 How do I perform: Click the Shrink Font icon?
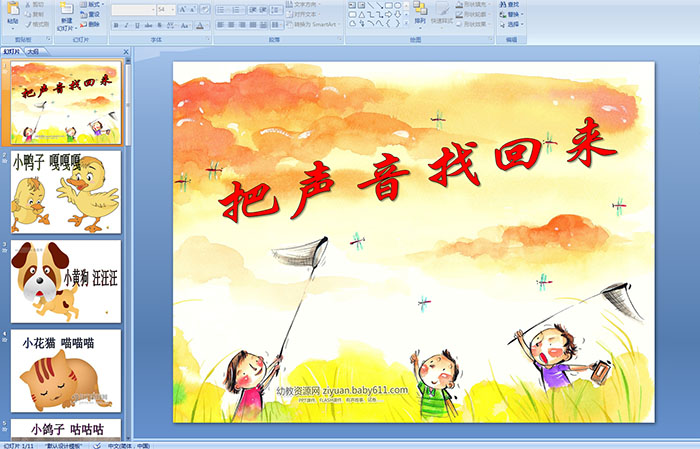click(x=193, y=9)
